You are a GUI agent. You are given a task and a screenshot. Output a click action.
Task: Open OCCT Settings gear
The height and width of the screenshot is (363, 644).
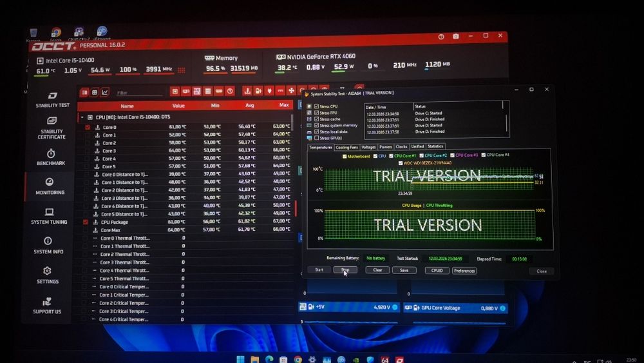[x=47, y=275]
